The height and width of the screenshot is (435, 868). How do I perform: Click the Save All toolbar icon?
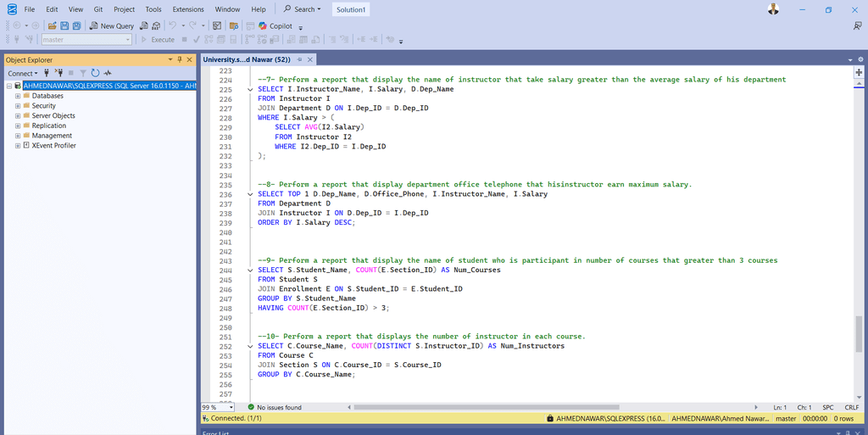pos(76,26)
